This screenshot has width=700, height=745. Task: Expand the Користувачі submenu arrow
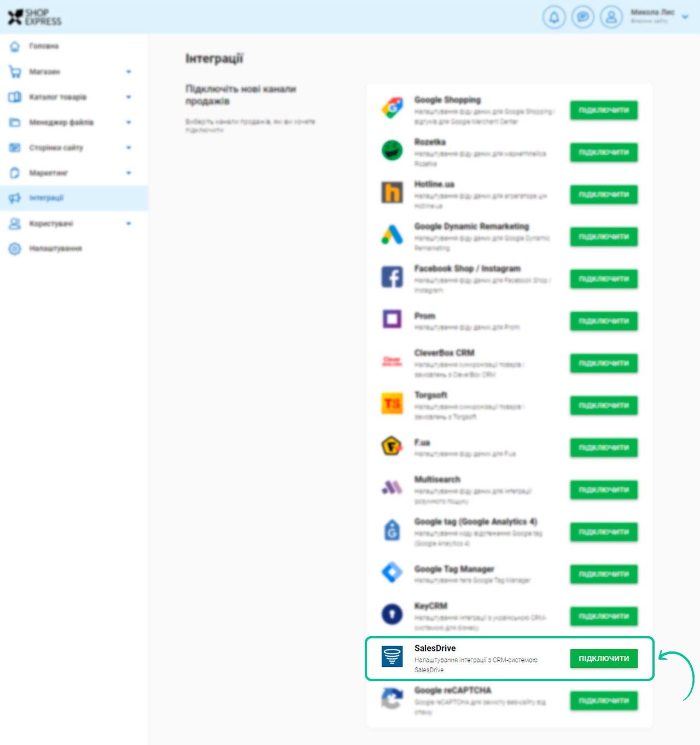tap(129, 224)
